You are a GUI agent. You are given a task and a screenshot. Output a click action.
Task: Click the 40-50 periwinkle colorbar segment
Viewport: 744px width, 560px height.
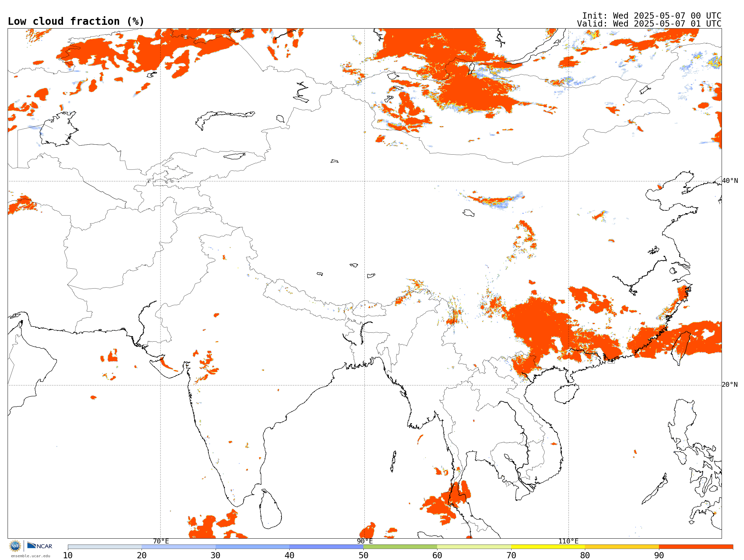[x=326, y=547]
